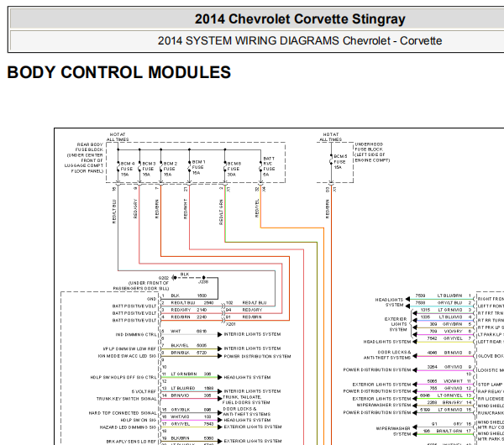
Task: Click the 'STOP LAMP' pin label
Action: coord(491,385)
